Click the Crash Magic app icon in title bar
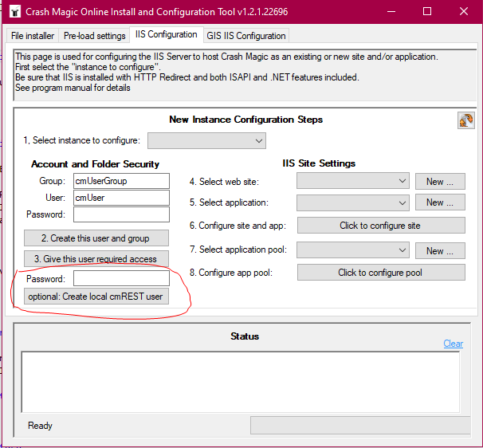 click(x=15, y=12)
